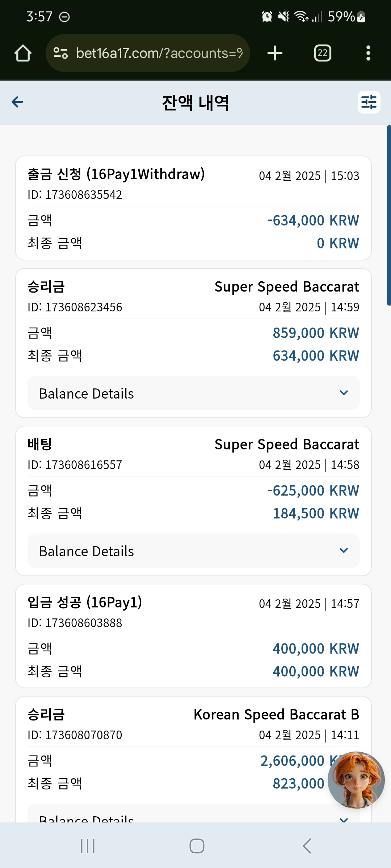
Task: Open the tab switcher showing 22 tabs
Action: [x=323, y=53]
